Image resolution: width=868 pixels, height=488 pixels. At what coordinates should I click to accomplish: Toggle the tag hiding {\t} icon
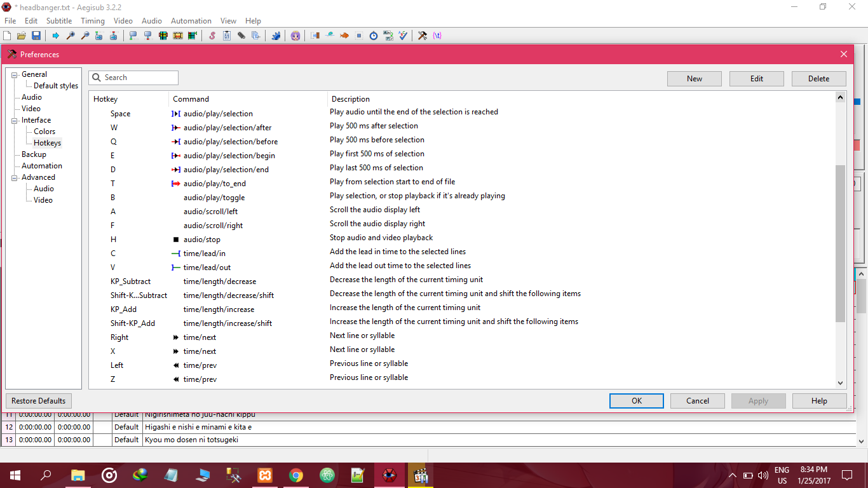tap(437, 36)
